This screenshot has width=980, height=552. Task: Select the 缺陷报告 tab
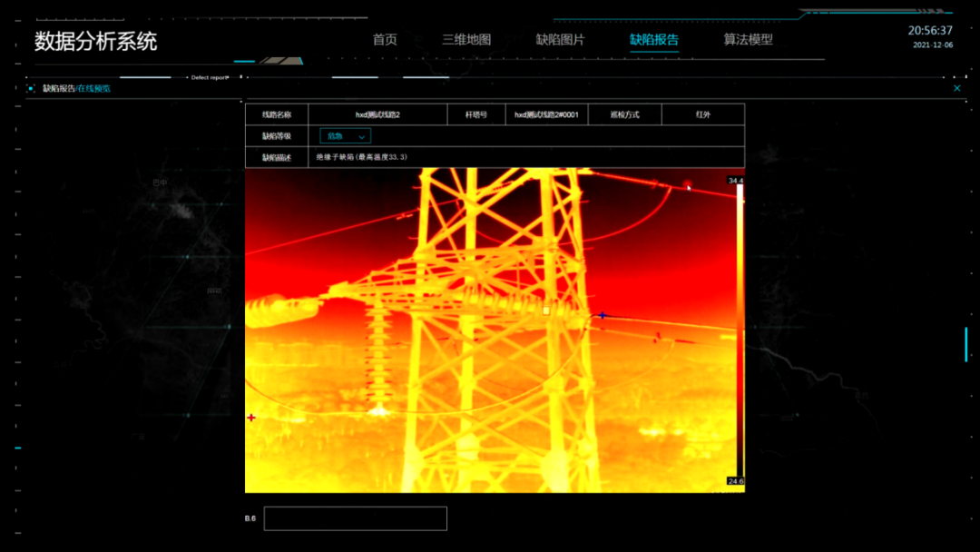654,40
